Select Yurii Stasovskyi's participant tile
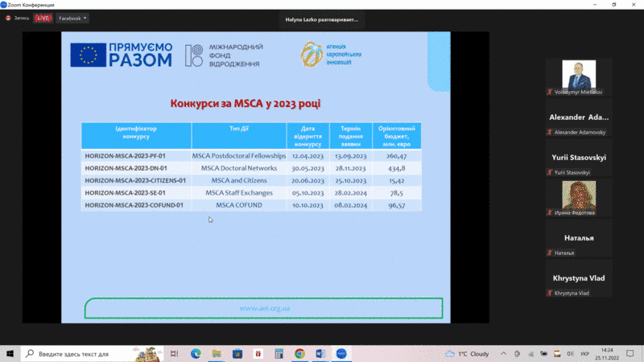 [x=579, y=158]
